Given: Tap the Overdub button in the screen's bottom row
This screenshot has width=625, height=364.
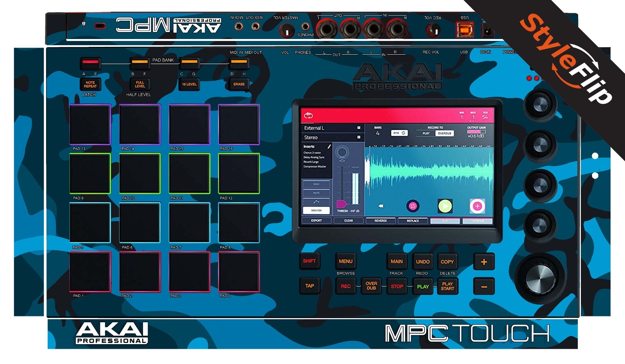Looking at the screenshot, I should 477,221.
